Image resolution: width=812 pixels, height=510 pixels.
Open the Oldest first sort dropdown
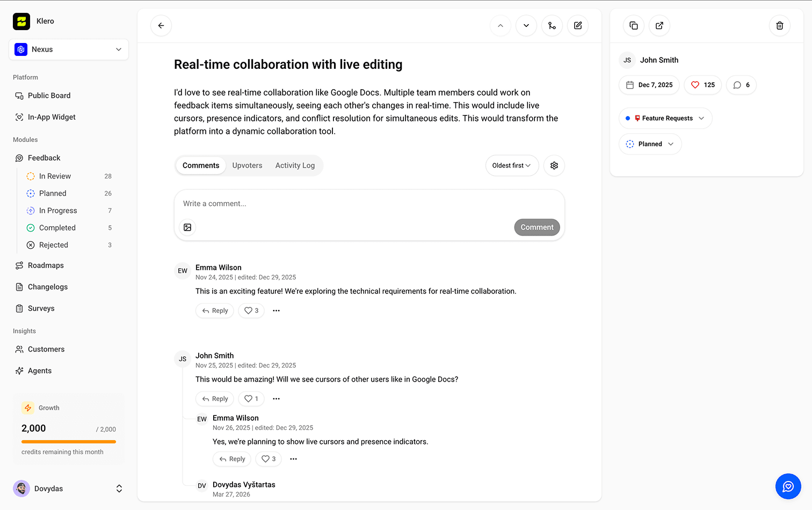click(x=512, y=166)
